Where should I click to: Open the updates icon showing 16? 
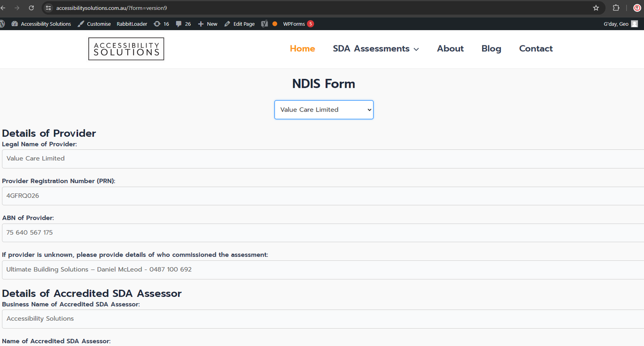tap(161, 24)
